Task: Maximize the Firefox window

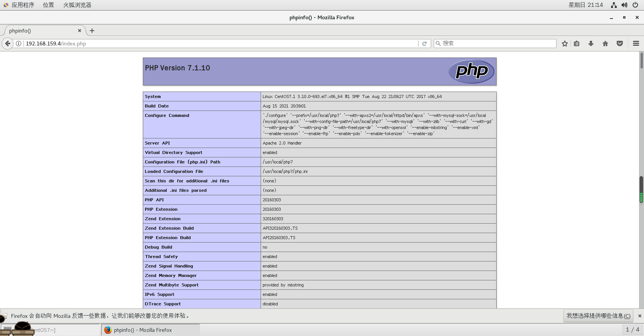Action: tap(624, 17)
